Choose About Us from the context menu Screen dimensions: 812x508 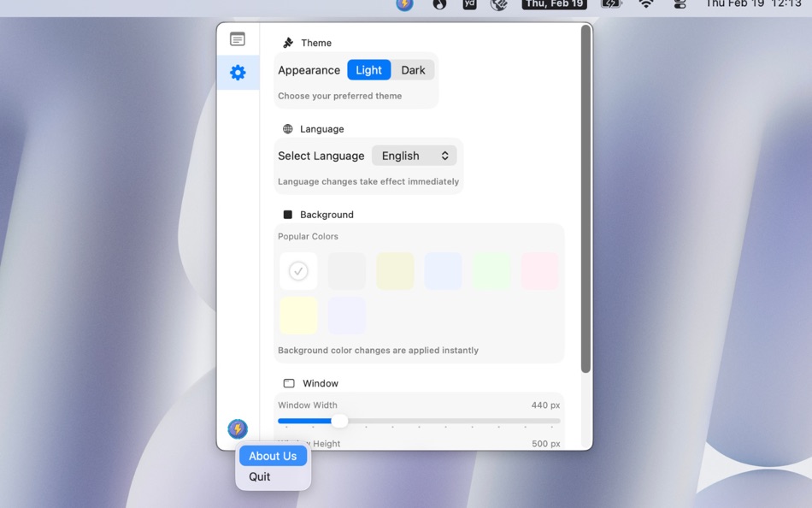[272, 456]
